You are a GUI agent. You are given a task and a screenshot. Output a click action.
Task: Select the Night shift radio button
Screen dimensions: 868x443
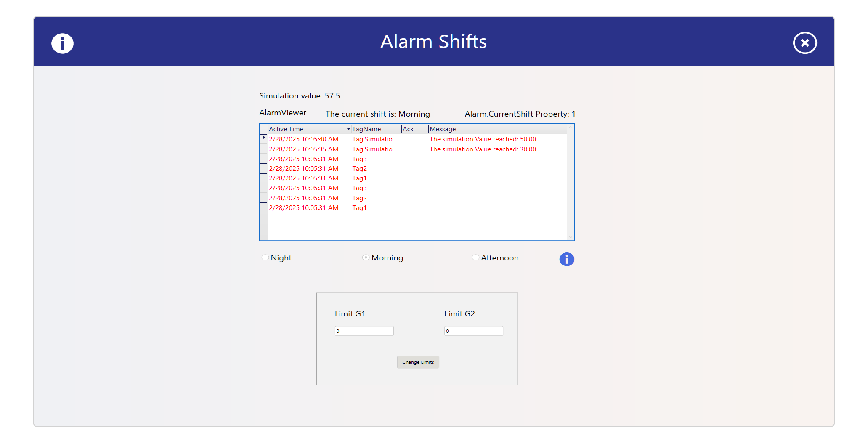(x=265, y=257)
